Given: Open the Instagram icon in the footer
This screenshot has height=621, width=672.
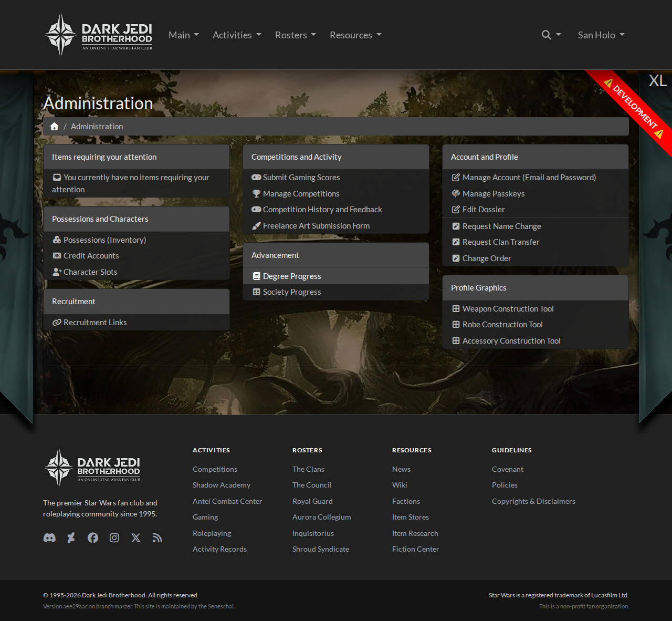Looking at the screenshot, I should (x=114, y=537).
